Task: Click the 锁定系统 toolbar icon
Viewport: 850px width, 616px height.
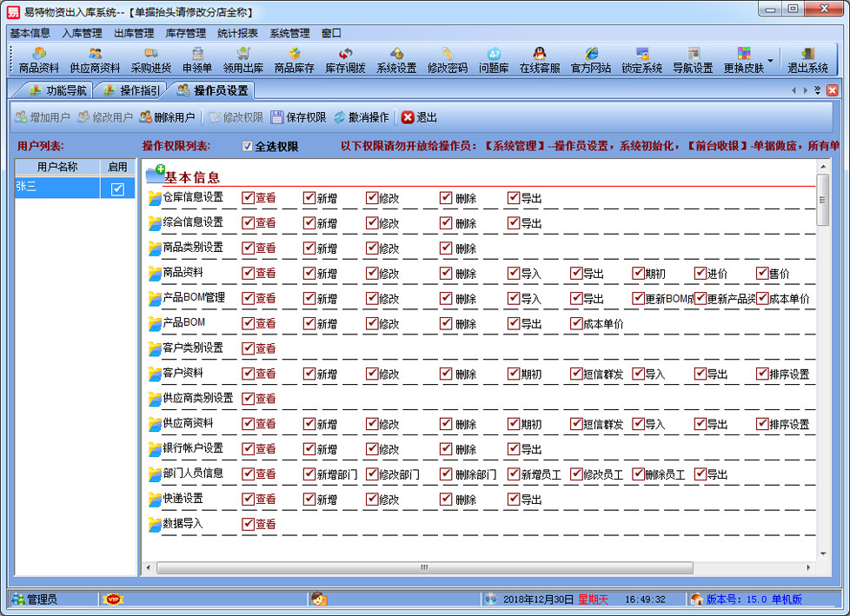Action: coord(641,60)
